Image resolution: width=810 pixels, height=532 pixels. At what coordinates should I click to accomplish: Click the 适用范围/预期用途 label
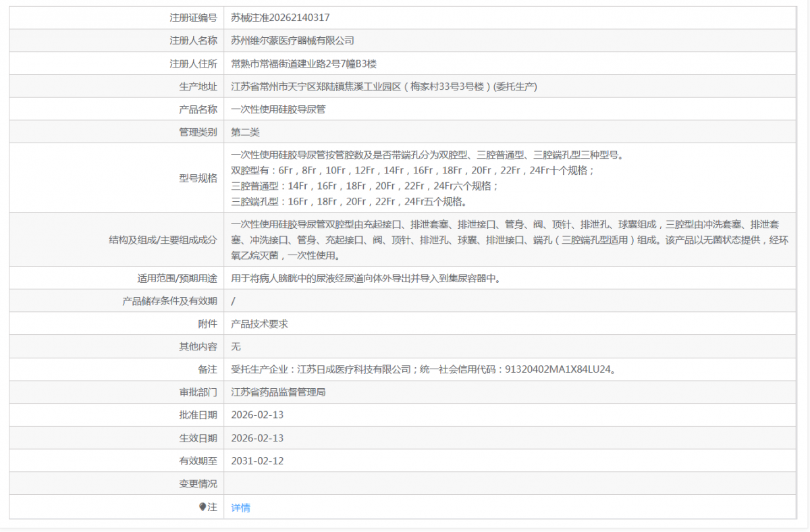(x=177, y=278)
